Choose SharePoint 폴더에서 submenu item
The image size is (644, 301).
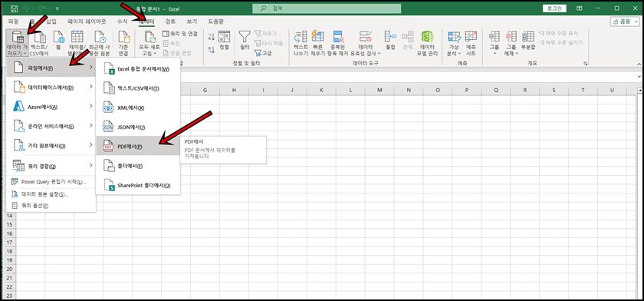(x=138, y=185)
